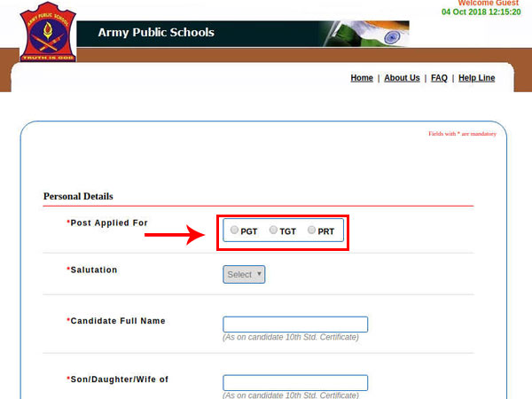532x399 pixels.
Task: Click the Post Applied For label
Action: (x=107, y=223)
